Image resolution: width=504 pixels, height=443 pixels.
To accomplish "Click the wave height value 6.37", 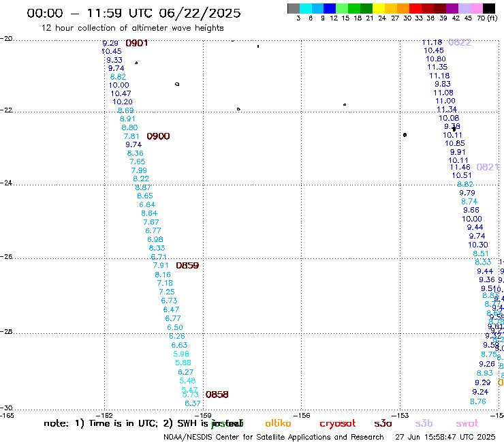I will tap(193, 403).
